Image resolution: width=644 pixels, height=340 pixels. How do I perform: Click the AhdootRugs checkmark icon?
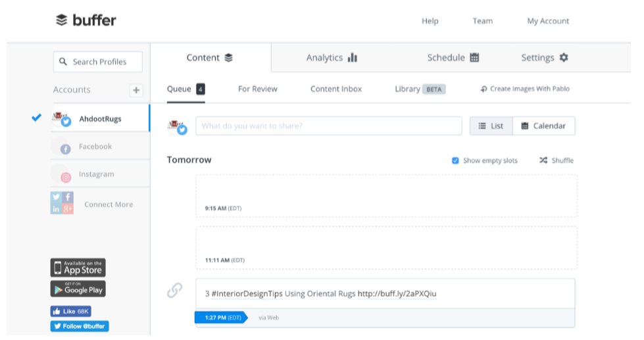37,118
